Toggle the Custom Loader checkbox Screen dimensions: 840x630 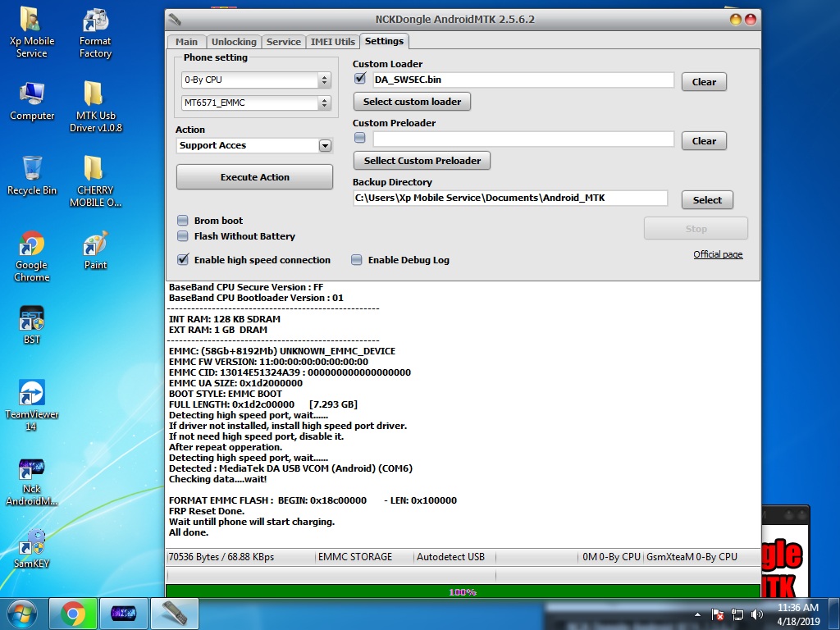(x=360, y=79)
